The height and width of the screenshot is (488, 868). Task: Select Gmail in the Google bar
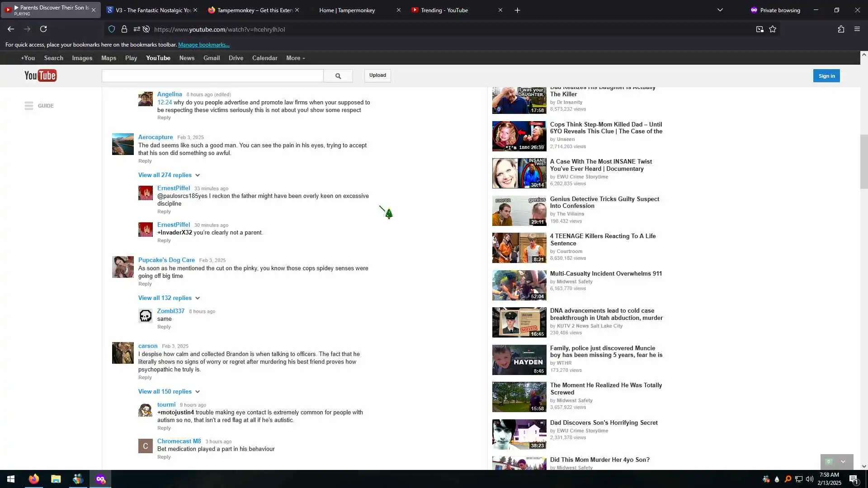pyautogui.click(x=211, y=58)
